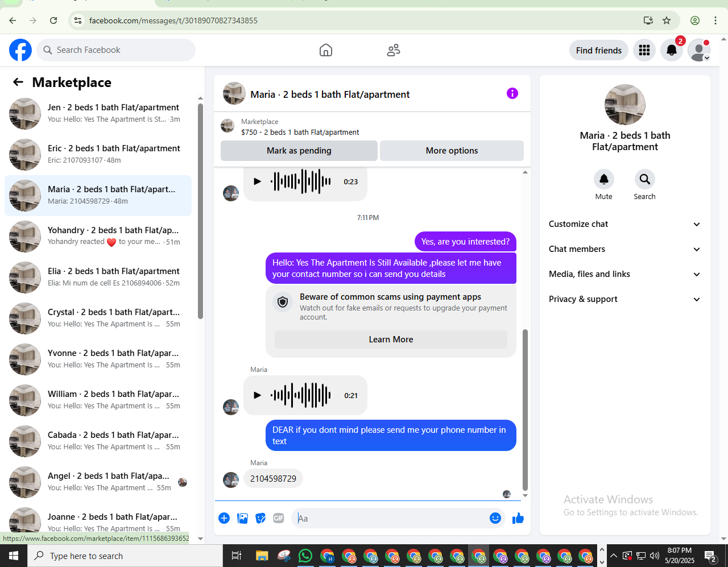The height and width of the screenshot is (567, 728).
Task: Expand the Chat members section
Action: click(624, 249)
